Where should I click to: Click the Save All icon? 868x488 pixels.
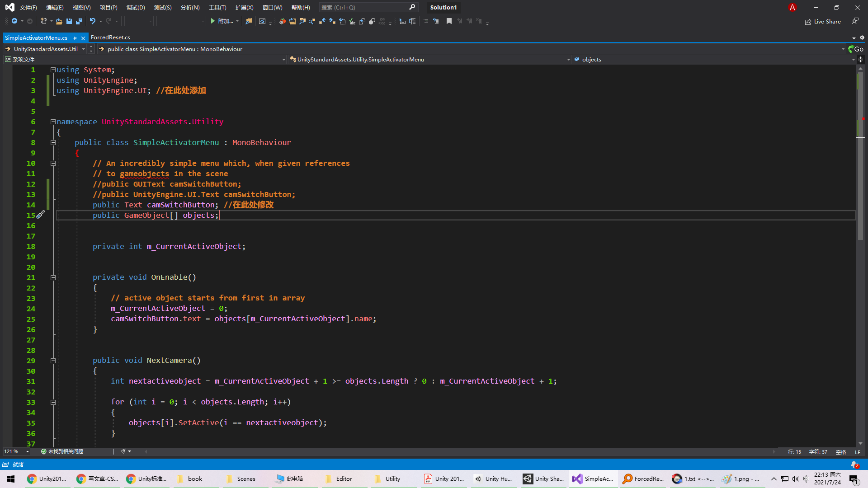click(x=79, y=21)
